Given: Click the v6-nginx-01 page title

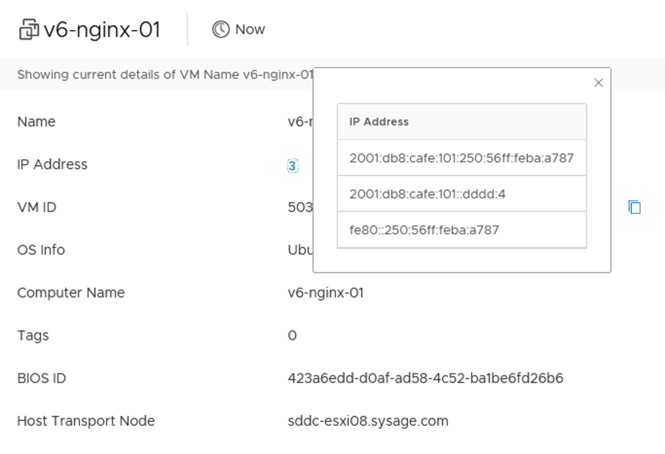Looking at the screenshot, I should [102, 30].
